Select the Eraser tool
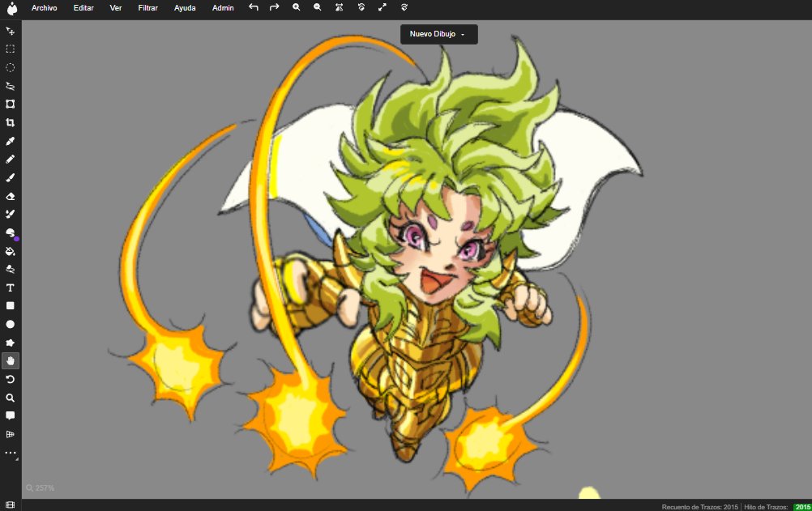The image size is (812, 511). [10, 196]
